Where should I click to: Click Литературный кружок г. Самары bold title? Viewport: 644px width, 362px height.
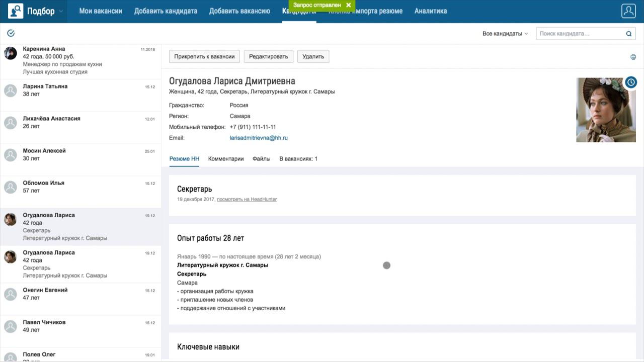click(x=222, y=265)
